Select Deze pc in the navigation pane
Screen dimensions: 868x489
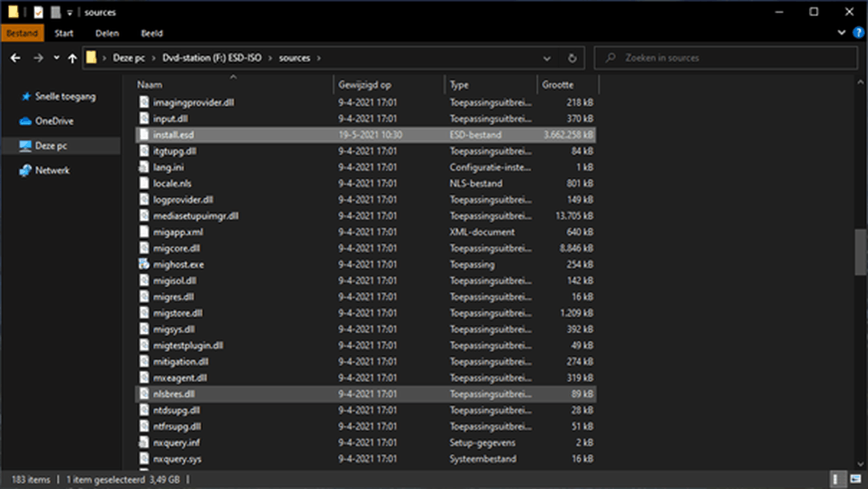click(x=51, y=146)
